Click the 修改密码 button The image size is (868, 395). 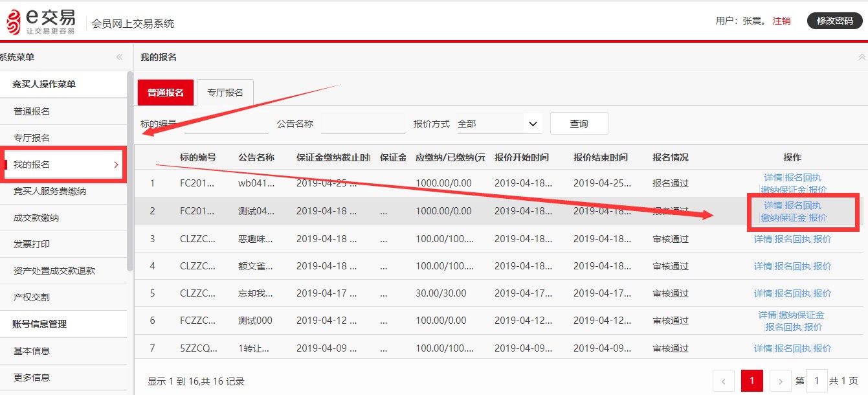834,21
